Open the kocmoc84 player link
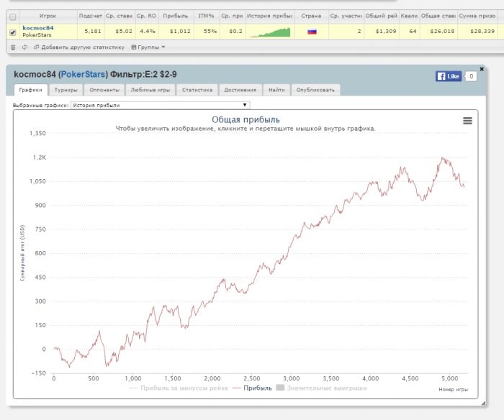 point(37,28)
